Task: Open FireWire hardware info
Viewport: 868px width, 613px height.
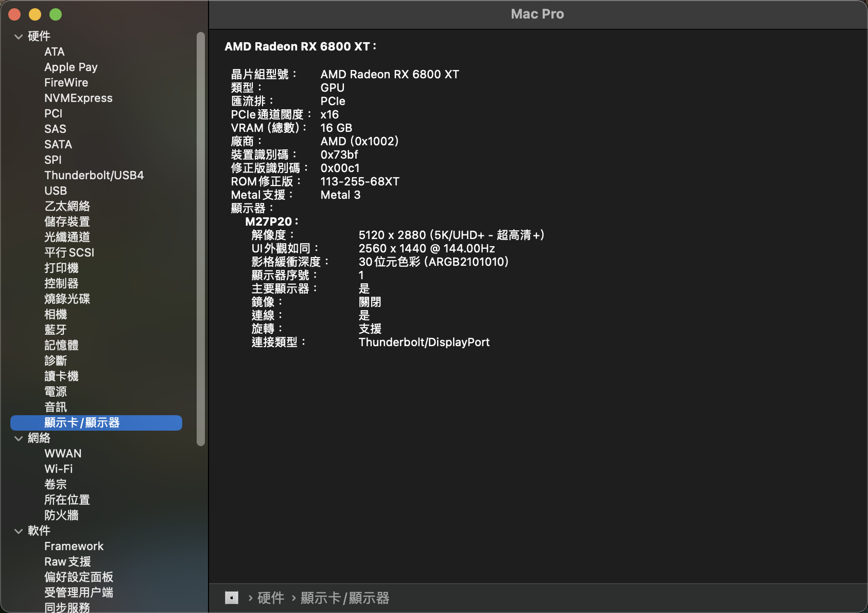Action: coord(66,83)
